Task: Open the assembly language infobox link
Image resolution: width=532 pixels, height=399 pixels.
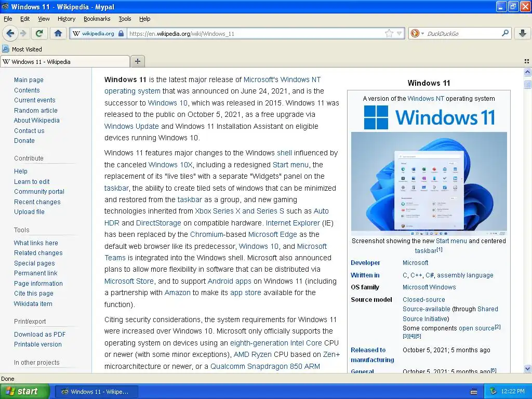Action: pos(465,275)
